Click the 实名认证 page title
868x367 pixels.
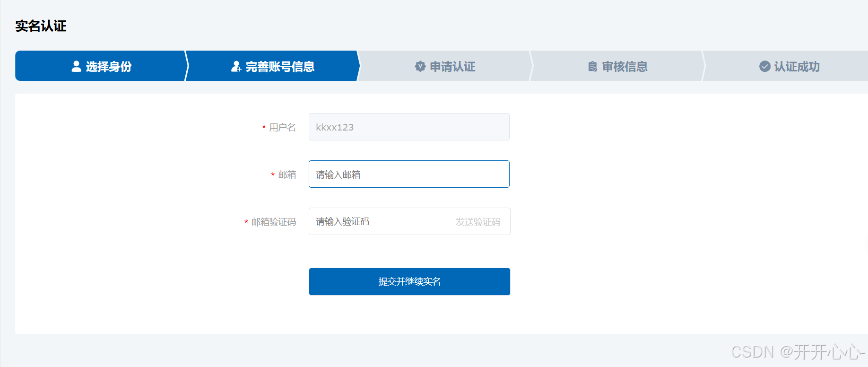click(41, 26)
